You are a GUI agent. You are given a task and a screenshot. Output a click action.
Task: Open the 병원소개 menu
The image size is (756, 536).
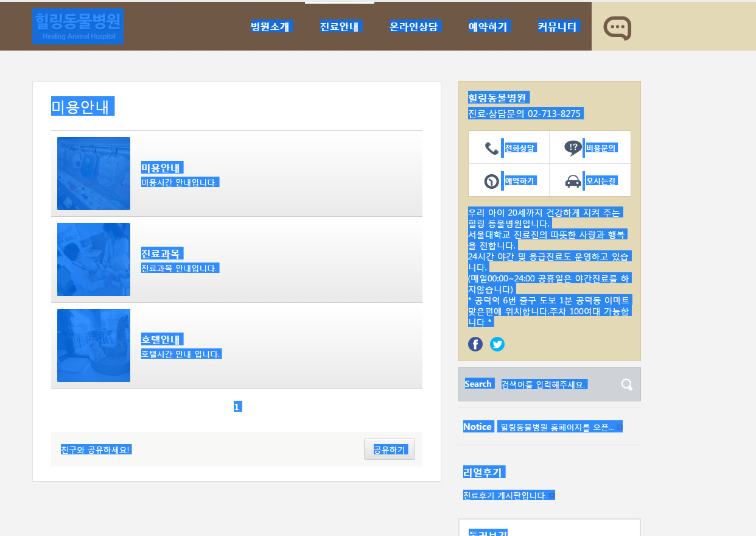pos(271,27)
